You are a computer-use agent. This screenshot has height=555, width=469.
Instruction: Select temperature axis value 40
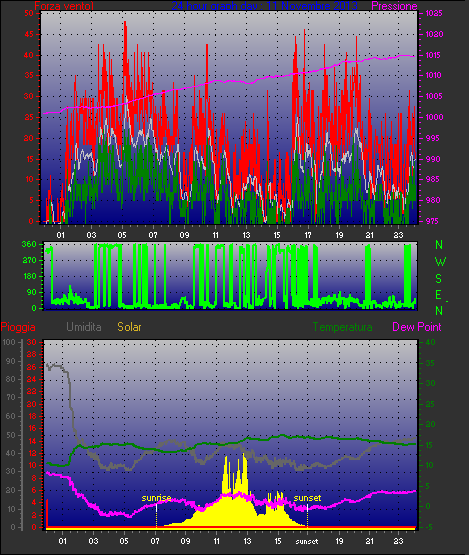[430, 342]
